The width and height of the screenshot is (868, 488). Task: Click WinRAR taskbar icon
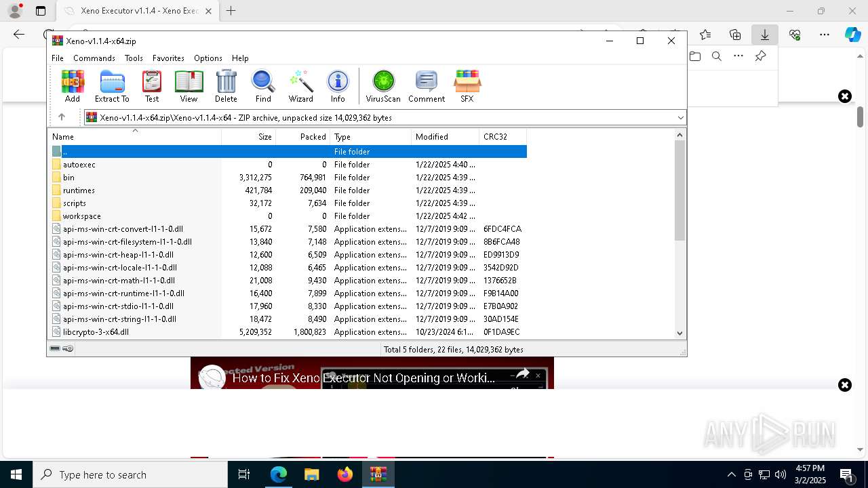point(378,474)
